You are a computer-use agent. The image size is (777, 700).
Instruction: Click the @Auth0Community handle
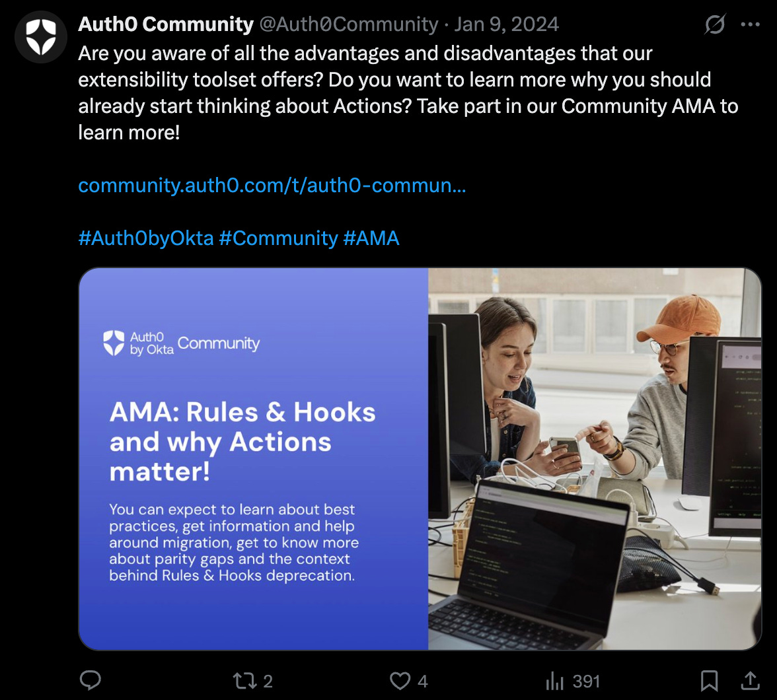tap(349, 24)
